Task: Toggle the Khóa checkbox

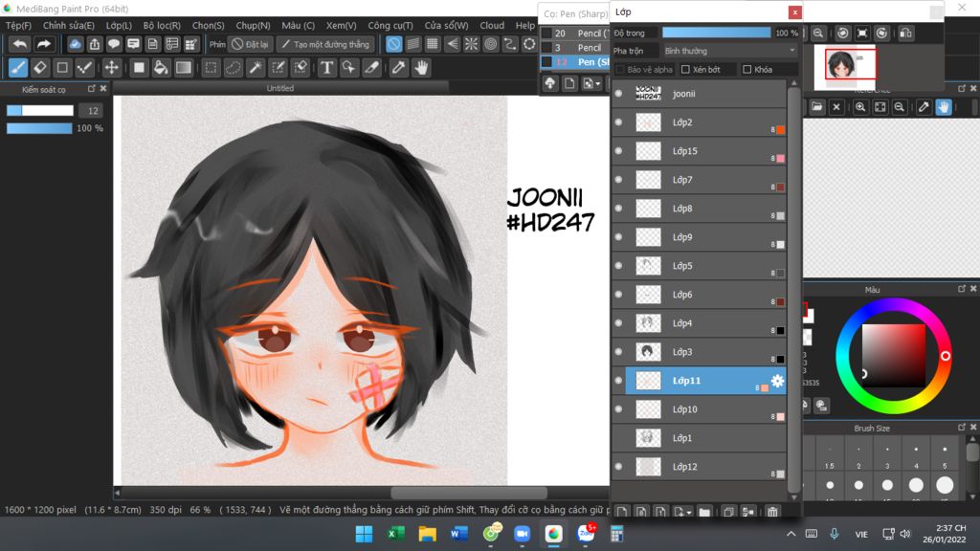Action: 746,70
